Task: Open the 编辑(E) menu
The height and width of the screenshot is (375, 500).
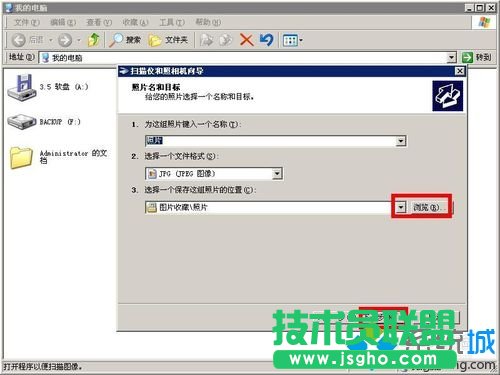Action: [x=63, y=22]
